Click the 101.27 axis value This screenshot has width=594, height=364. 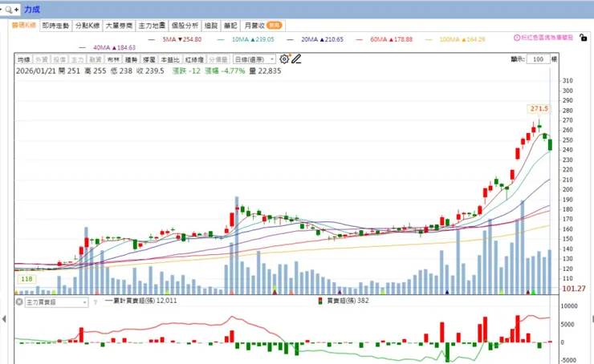click(x=574, y=289)
